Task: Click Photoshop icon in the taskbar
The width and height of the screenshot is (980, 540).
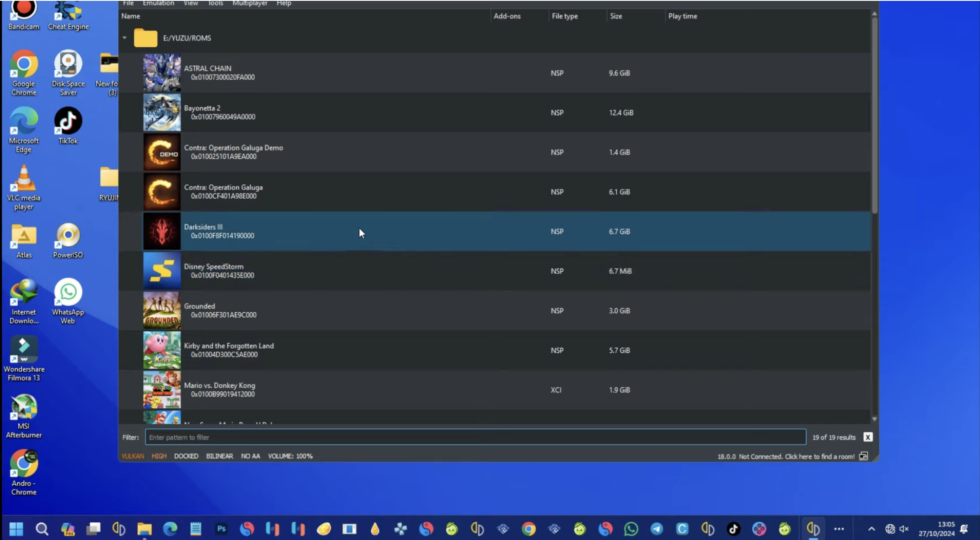Action: pyautogui.click(x=221, y=529)
